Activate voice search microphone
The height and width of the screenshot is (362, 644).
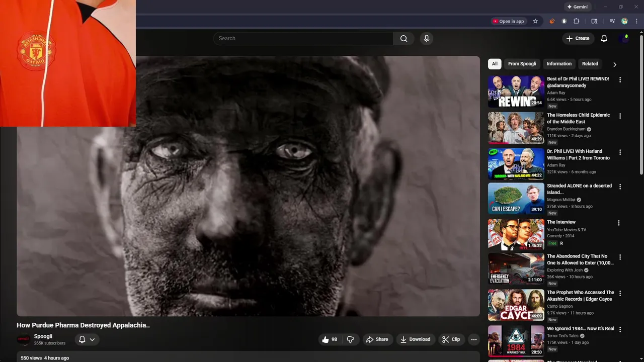[x=427, y=39]
